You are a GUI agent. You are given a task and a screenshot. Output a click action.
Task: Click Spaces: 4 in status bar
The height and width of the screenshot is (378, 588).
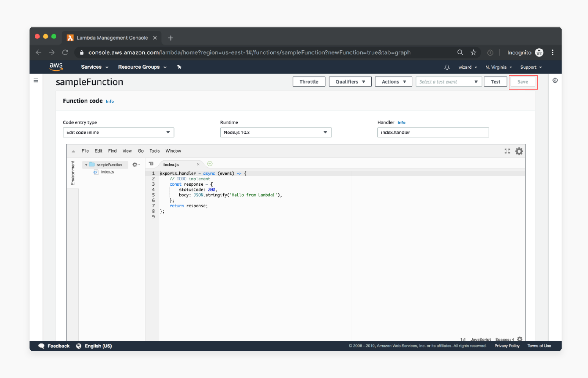pos(504,339)
